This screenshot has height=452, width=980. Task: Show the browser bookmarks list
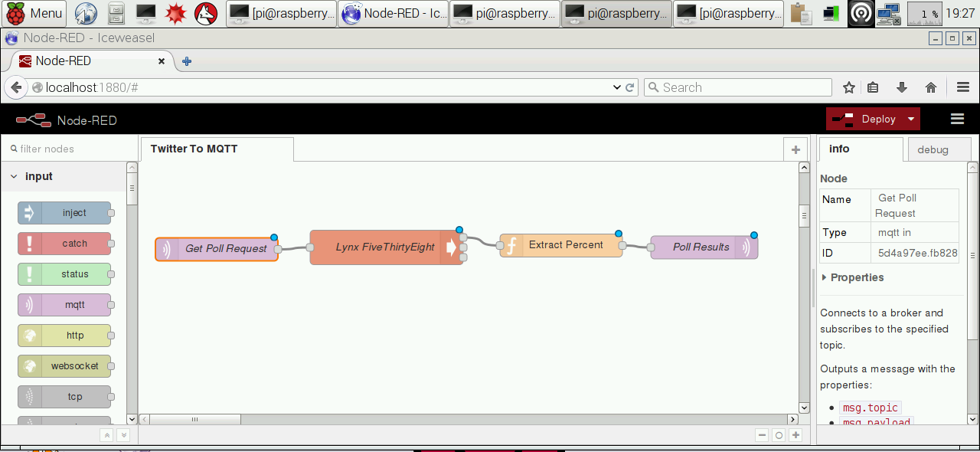[x=873, y=87]
